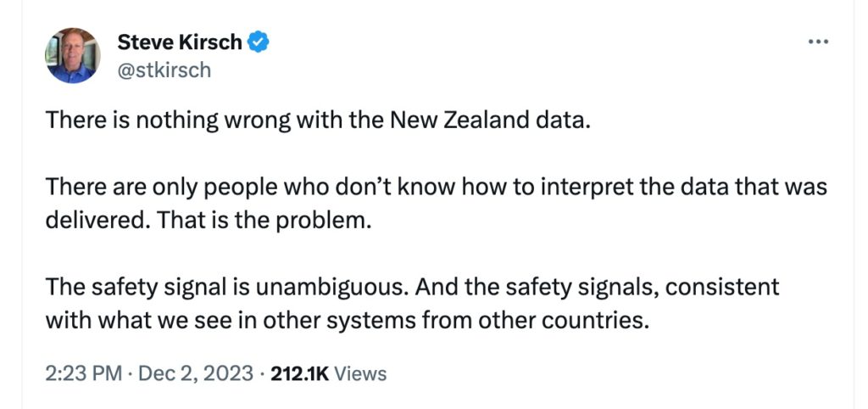Screen dimensions: 868x409
Task: Open the three-dot More options menu
Action: point(818,42)
